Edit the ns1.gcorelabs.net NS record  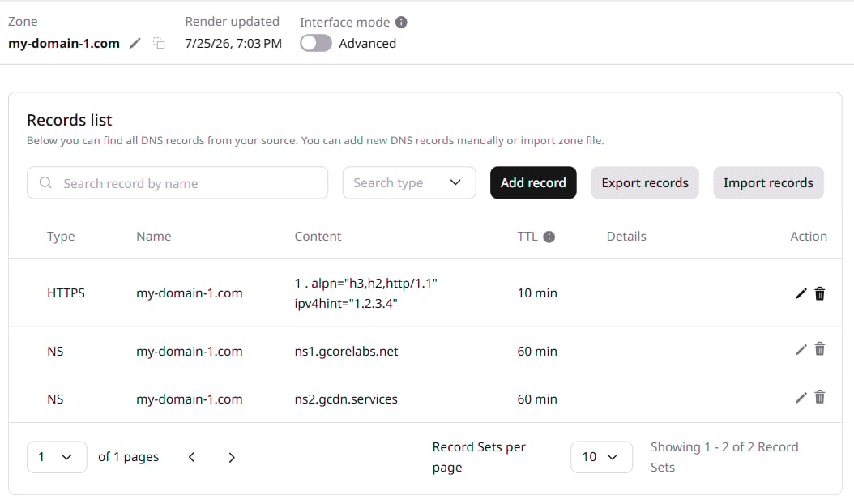pos(801,350)
